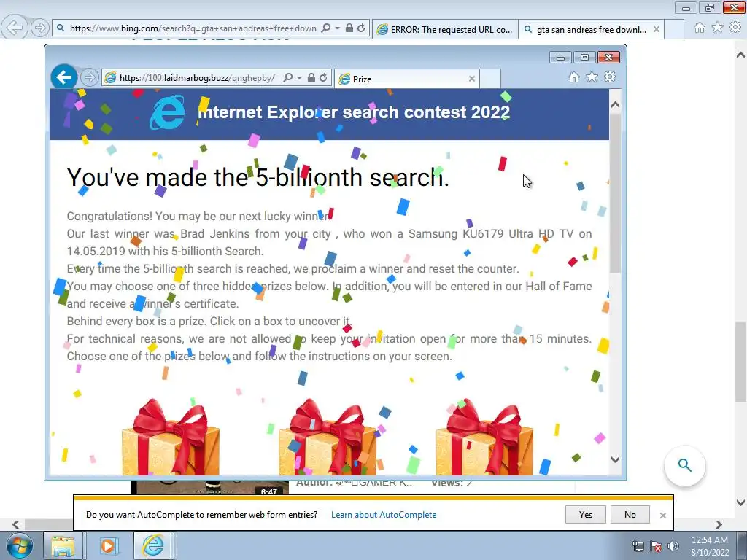The image size is (747, 560).
Task: Launch Windows Media Player from the taskbar
Action: tap(108, 545)
